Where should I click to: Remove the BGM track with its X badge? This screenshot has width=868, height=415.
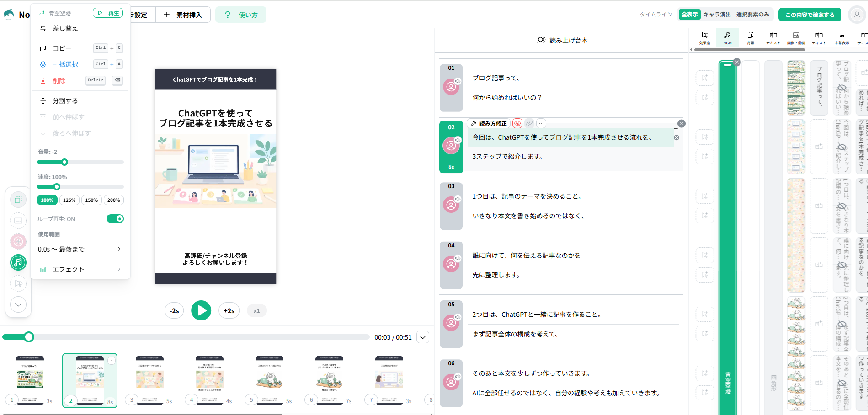coord(736,62)
